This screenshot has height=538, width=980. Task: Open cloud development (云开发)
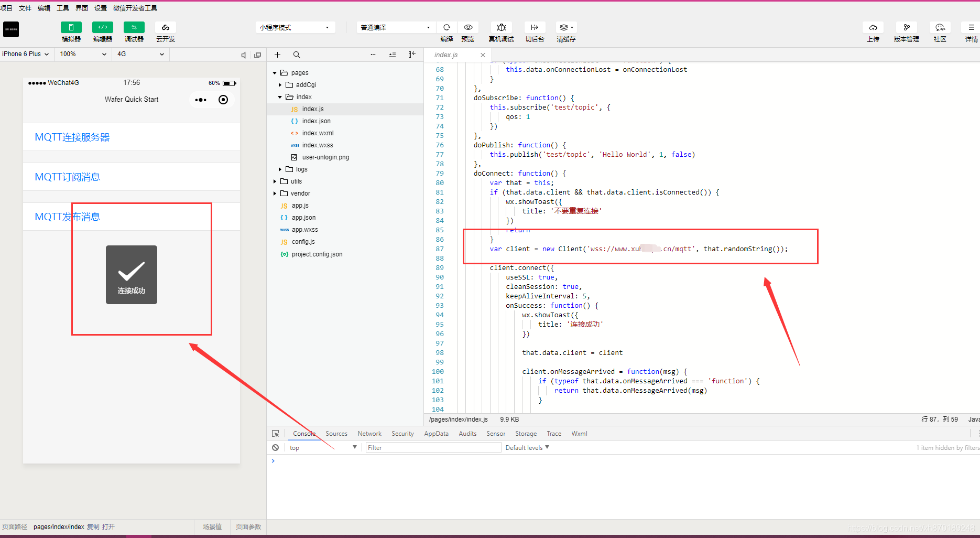pos(166,27)
